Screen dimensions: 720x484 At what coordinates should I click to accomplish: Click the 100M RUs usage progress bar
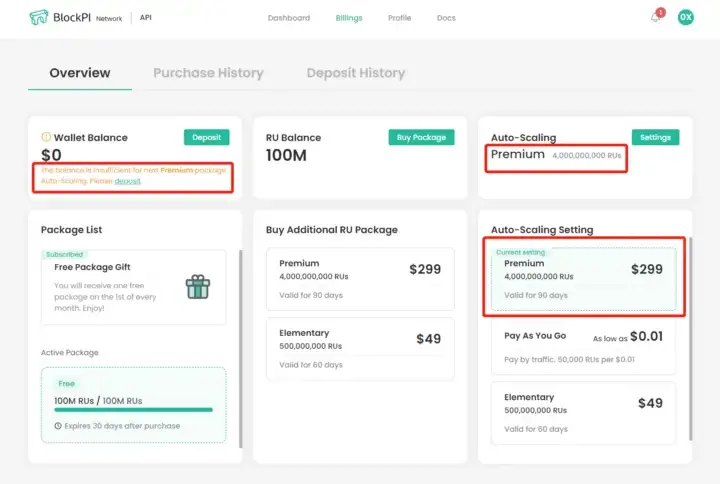134,410
